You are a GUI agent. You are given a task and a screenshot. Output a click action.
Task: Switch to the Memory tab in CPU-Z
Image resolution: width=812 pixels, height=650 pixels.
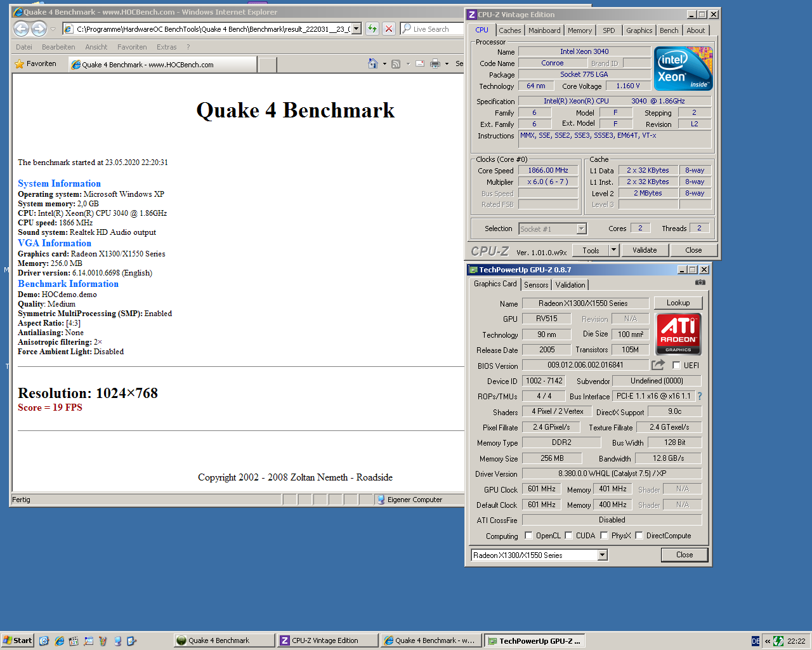coord(580,30)
